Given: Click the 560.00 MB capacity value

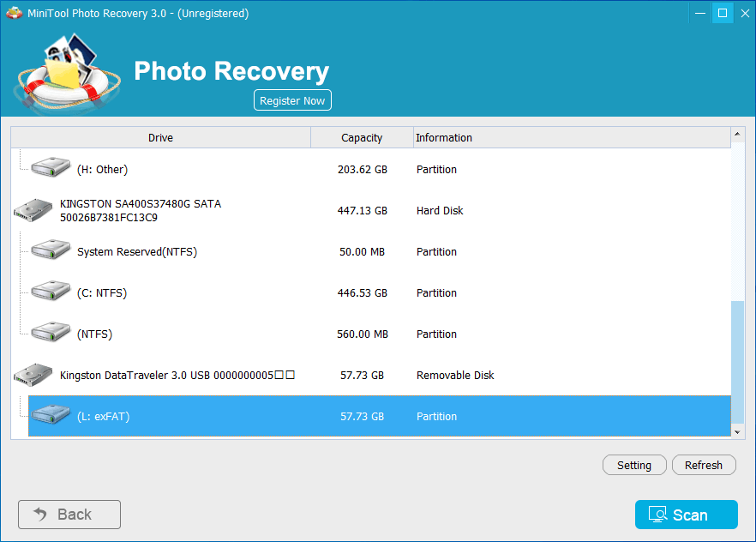Looking at the screenshot, I should (x=362, y=334).
